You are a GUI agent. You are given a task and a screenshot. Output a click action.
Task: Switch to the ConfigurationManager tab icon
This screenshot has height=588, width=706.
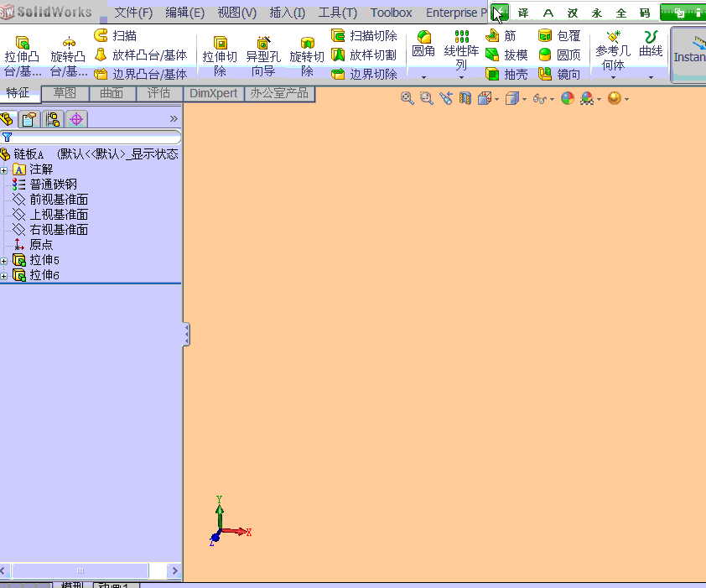coord(53,119)
